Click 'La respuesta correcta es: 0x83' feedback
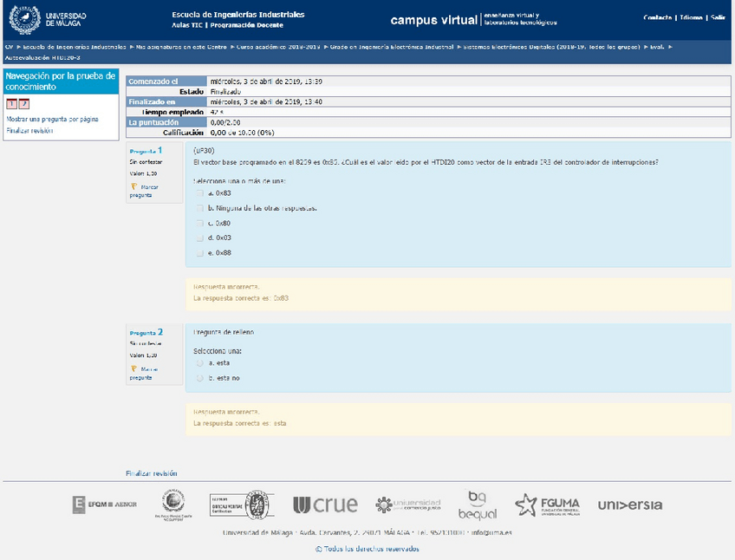This screenshot has height=560, width=735. pyautogui.click(x=241, y=298)
